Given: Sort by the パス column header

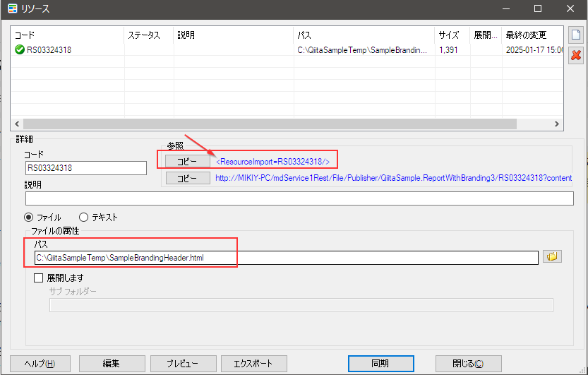Looking at the screenshot, I should (364, 35).
